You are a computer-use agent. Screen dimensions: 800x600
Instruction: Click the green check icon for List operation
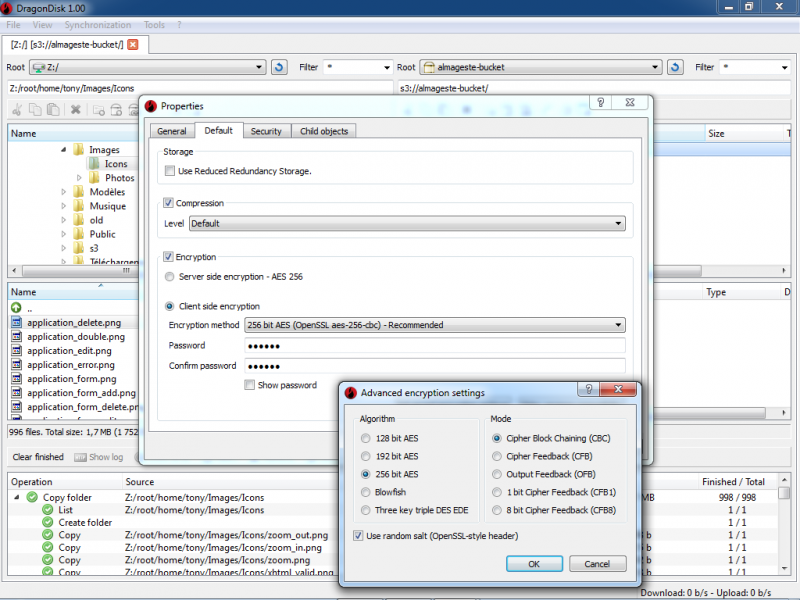click(47, 510)
